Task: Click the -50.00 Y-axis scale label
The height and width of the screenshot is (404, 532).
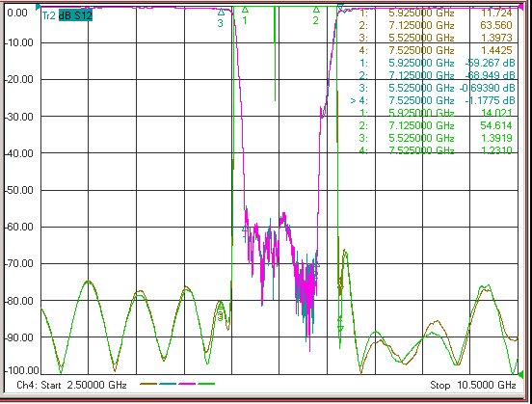Action: [19, 190]
